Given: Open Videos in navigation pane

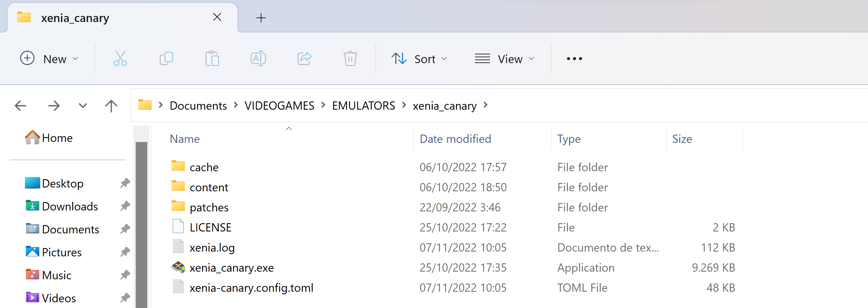Looking at the screenshot, I should (x=50, y=298).
